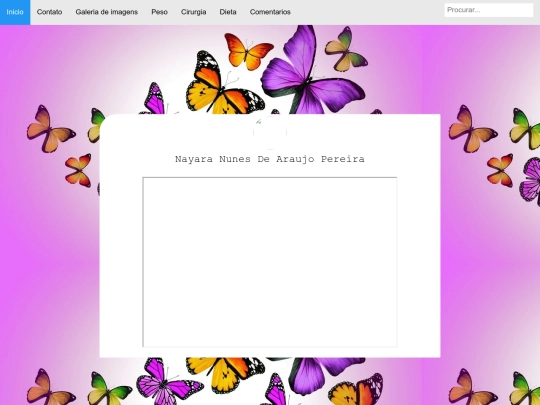Open the Comentarios page

[270, 12]
